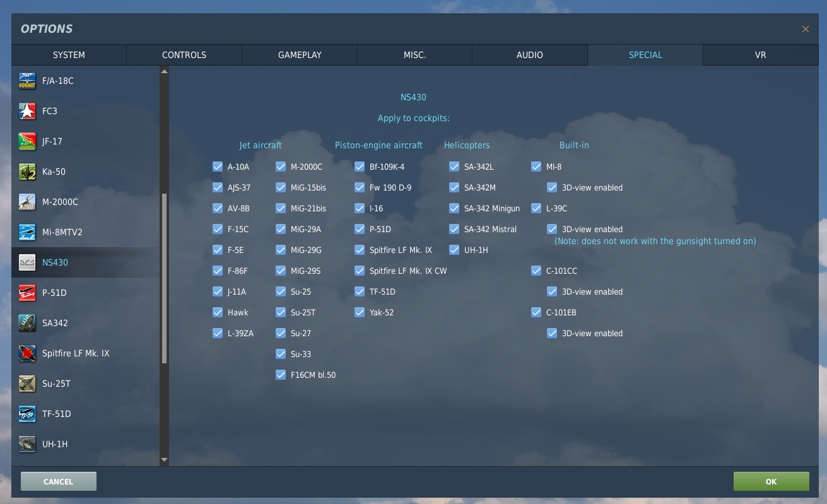Select the UH-1H Huey icon in sidebar
The image size is (827, 504).
pos(27,444)
